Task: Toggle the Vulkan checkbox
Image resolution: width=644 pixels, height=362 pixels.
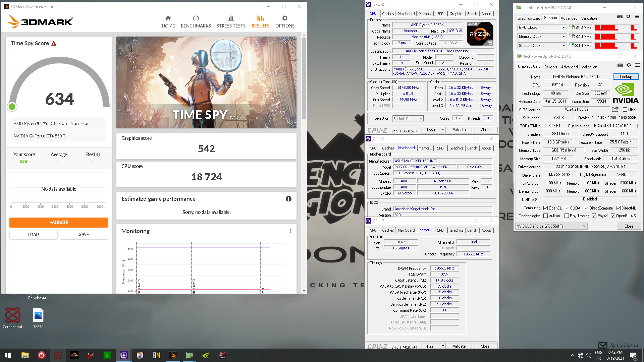Action: pos(545,216)
